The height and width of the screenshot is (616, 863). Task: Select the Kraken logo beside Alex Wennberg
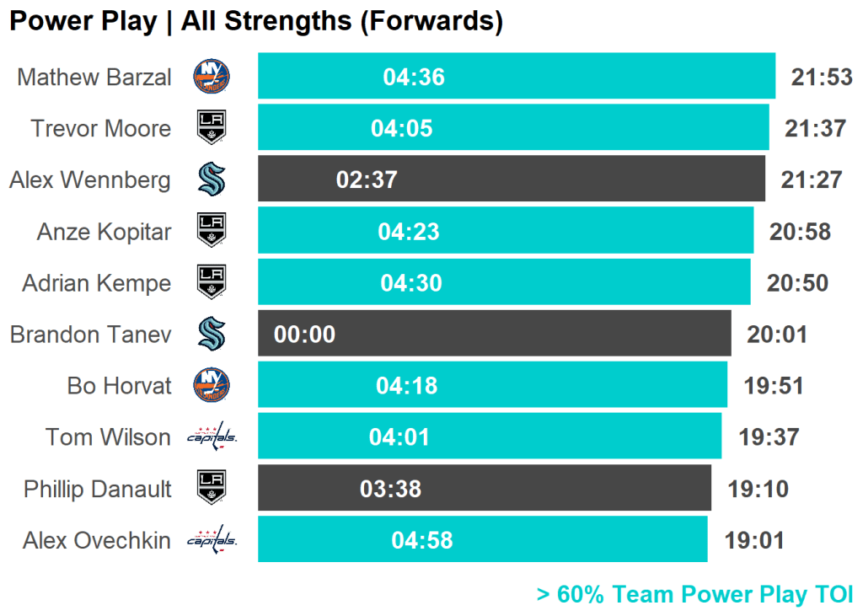[212, 179]
